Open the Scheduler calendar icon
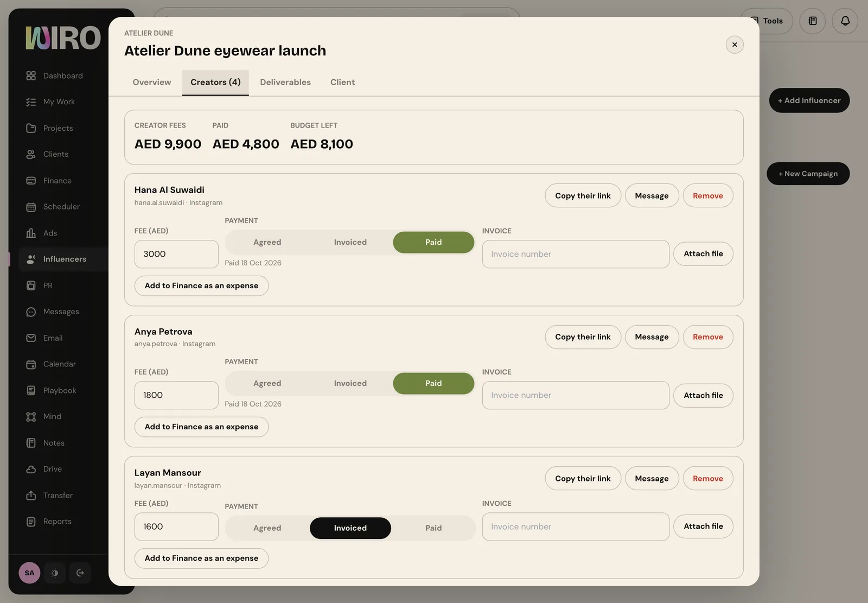 point(31,207)
